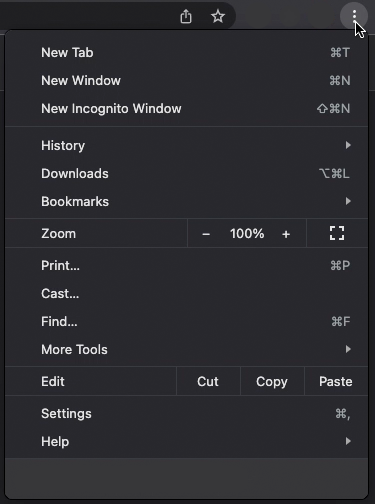Open a New Incognito Window
The width and height of the screenshot is (375, 504).
click(x=187, y=108)
